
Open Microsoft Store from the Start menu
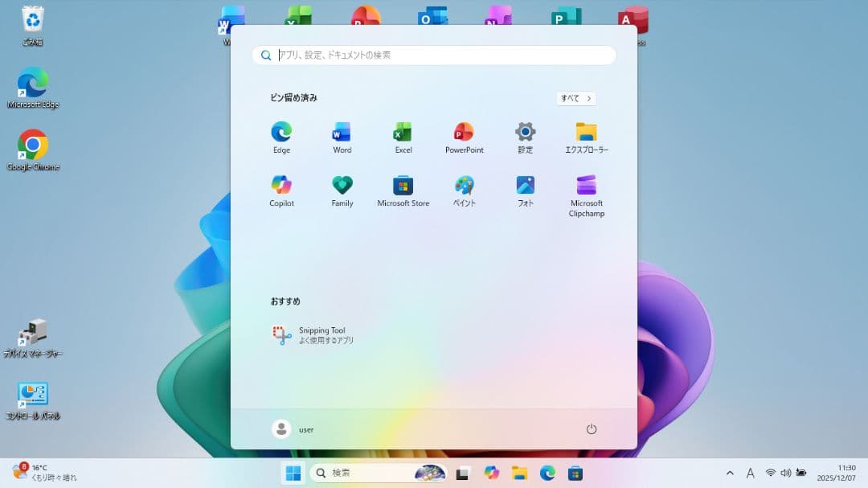tap(403, 191)
